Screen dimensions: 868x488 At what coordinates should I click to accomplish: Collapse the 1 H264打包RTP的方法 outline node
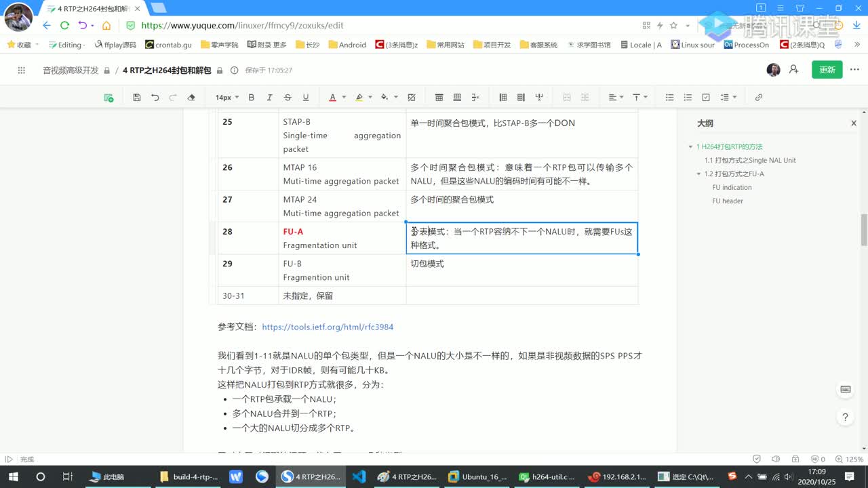(x=690, y=146)
